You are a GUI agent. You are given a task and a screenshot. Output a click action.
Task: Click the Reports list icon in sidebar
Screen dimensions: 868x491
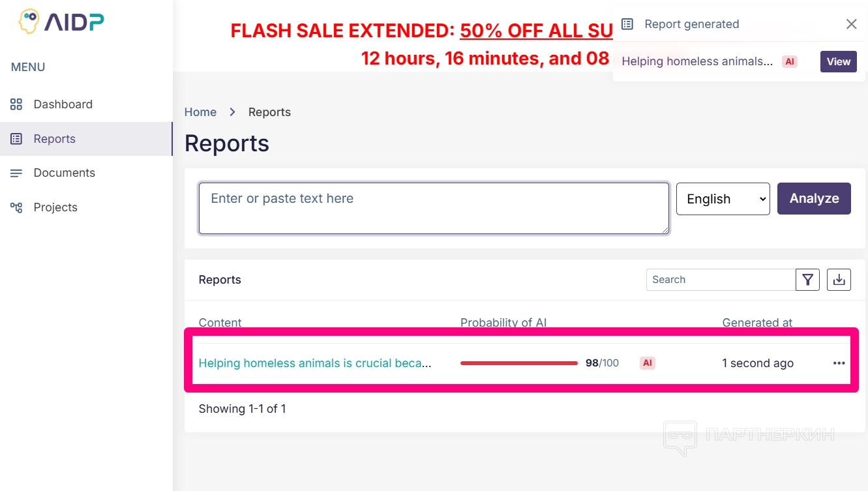[x=16, y=139]
